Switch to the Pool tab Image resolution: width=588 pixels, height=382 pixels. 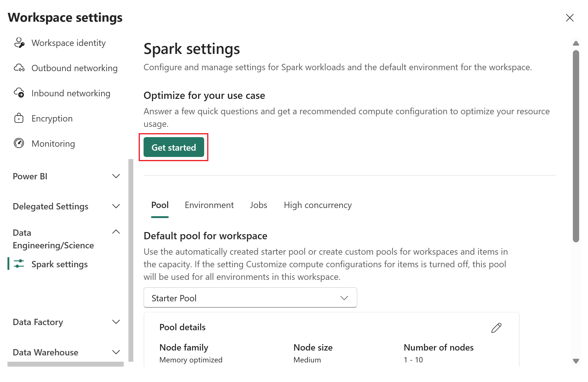coord(160,205)
